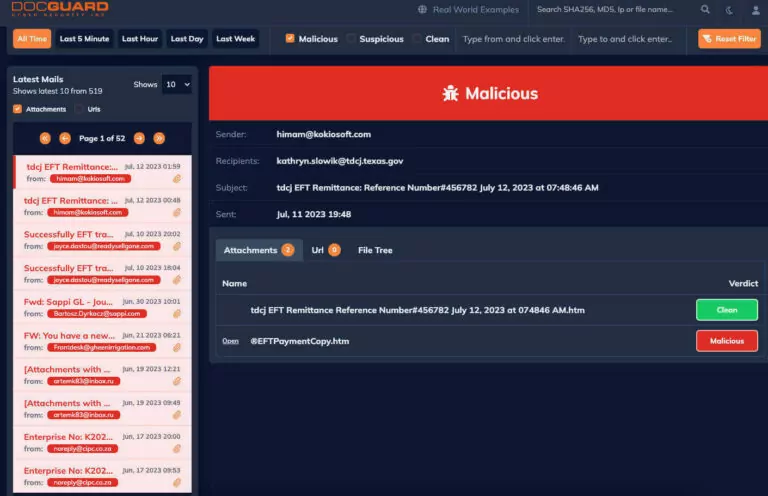
Task: Open Attachments with mail at 12:21
Action: 102,375
